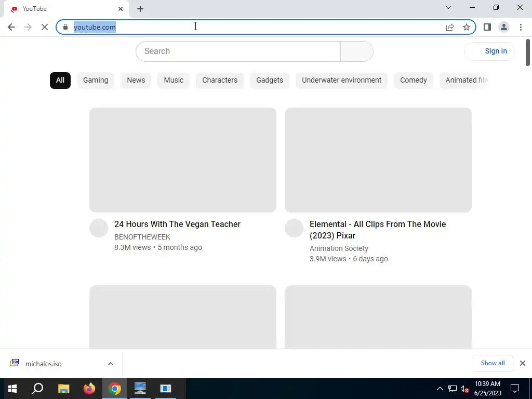Visit the BENOFTHEWEEK channel
Viewport: 532px width, 399px height.
142,237
